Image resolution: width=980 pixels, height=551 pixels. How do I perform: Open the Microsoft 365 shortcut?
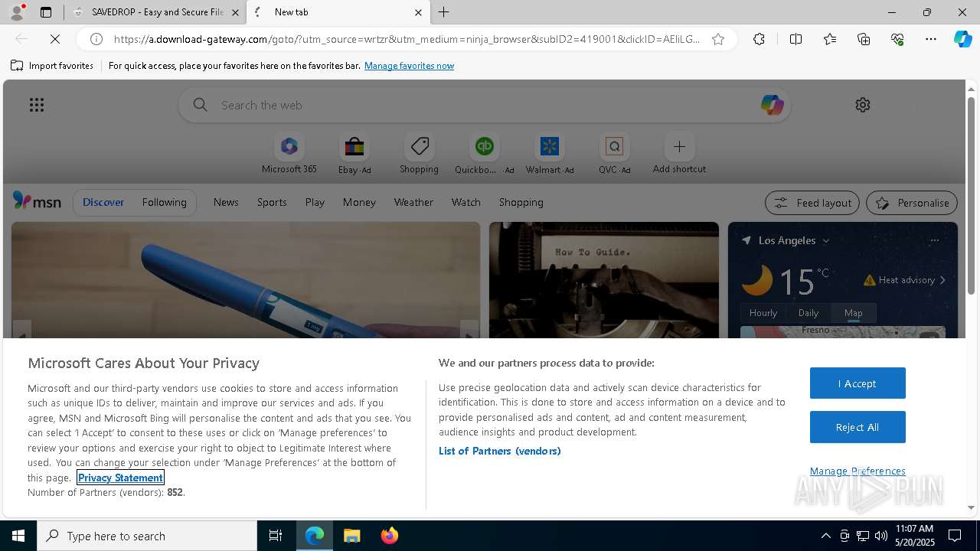(x=289, y=154)
